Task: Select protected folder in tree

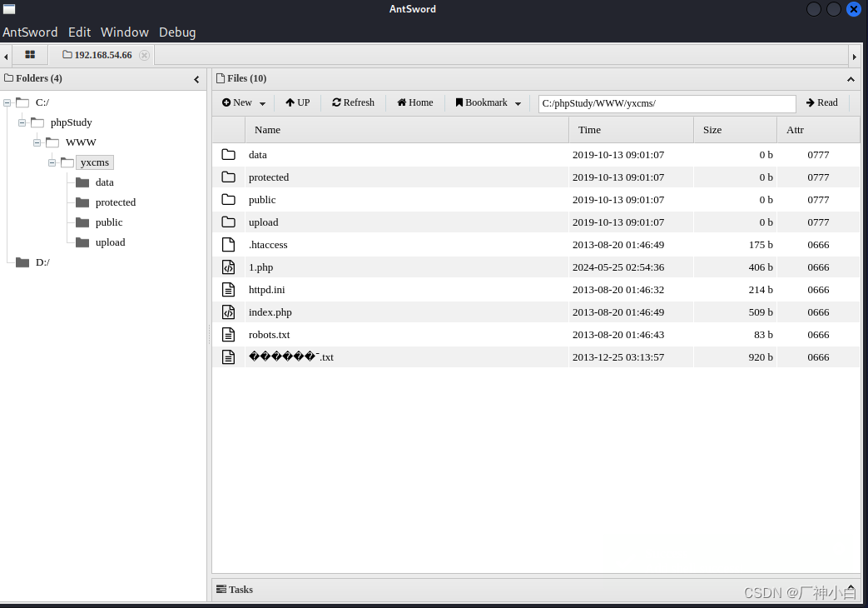Action: click(115, 202)
